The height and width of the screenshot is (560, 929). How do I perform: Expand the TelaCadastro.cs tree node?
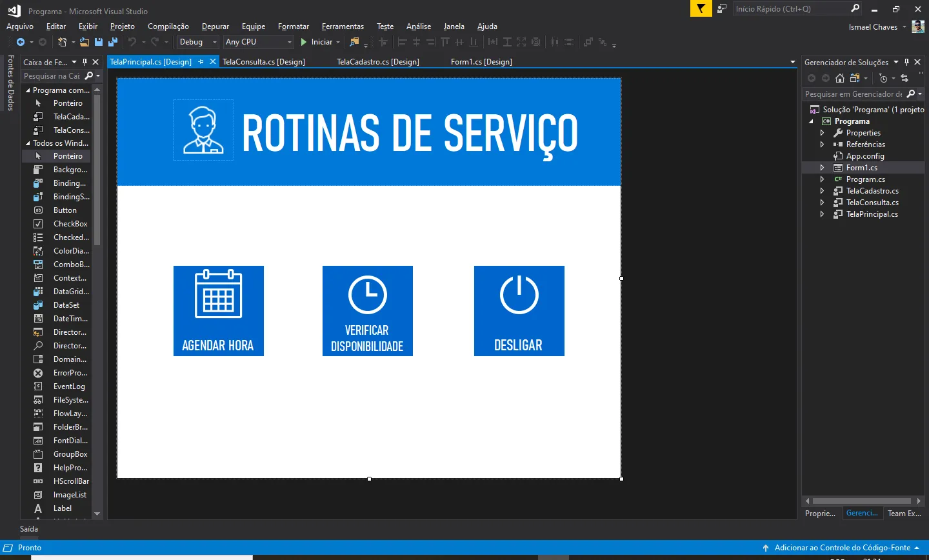(822, 191)
